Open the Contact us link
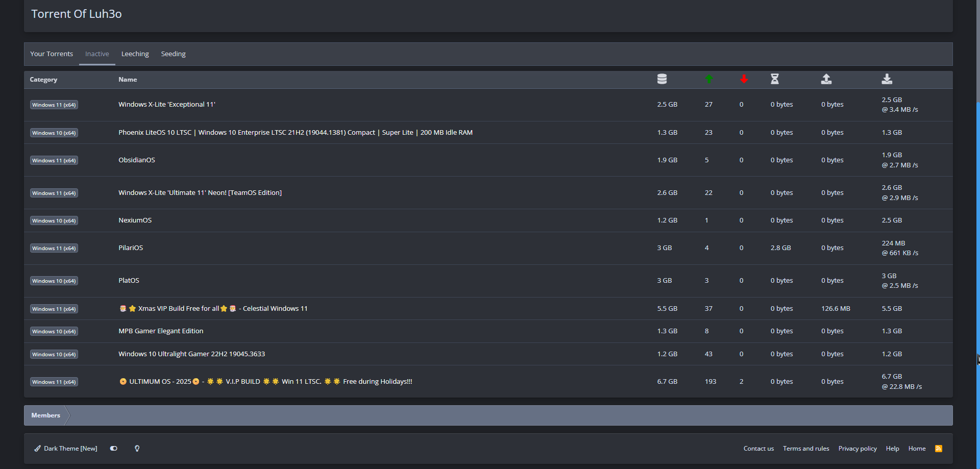The image size is (980, 469). [758, 449]
